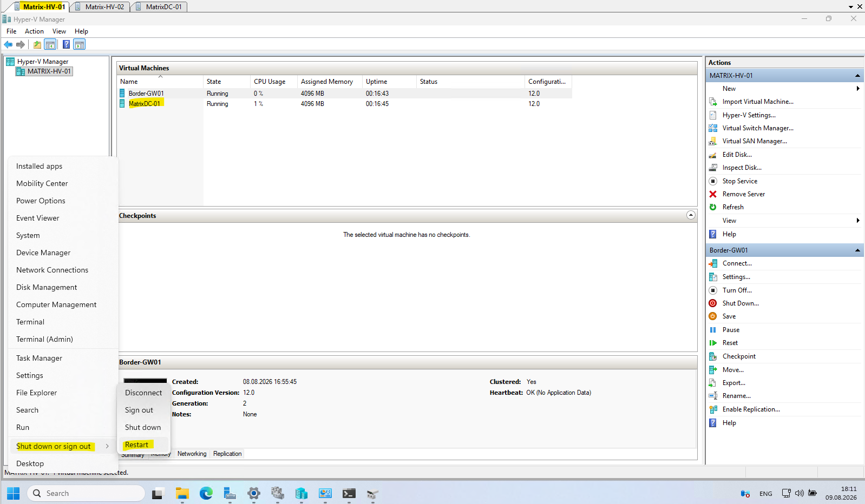Viewport: 865px width, 504px height.
Task: Click the Edit Disk icon
Action: pyautogui.click(x=713, y=155)
